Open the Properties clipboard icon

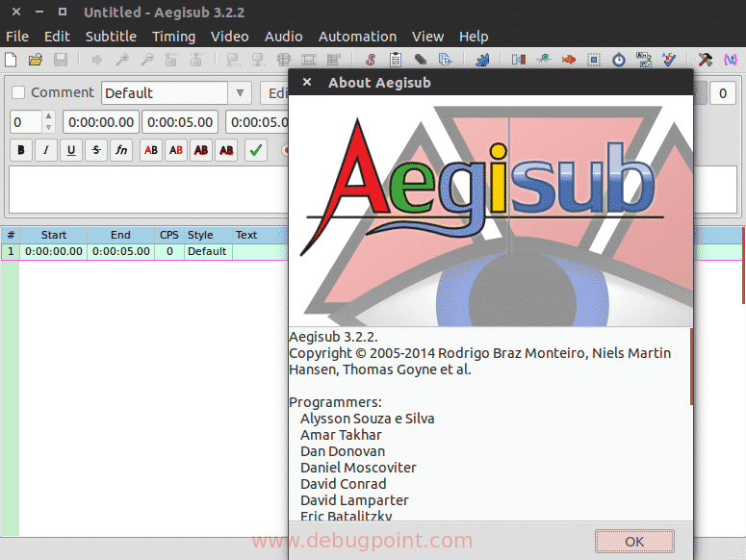click(x=396, y=60)
